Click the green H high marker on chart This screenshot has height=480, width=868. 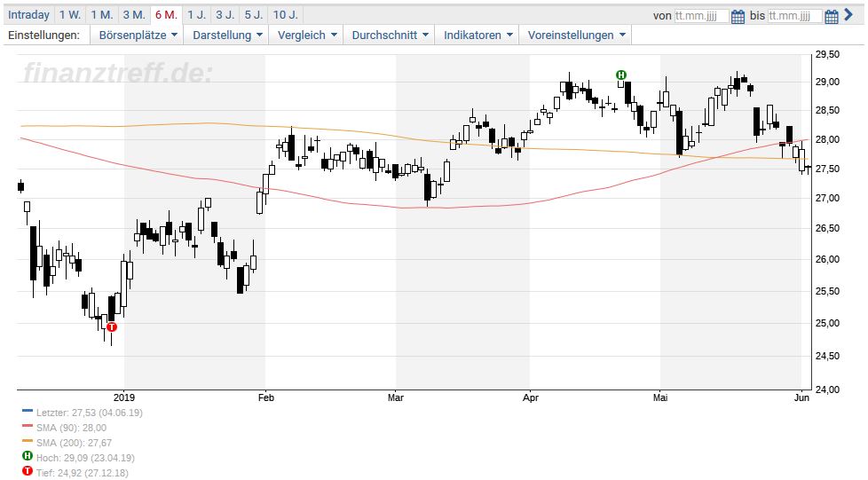(621, 75)
